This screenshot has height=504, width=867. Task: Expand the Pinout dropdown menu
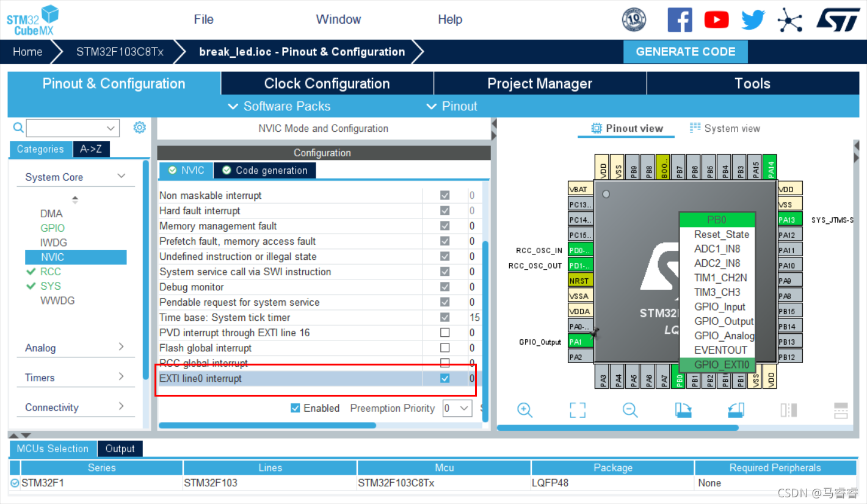coord(451,106)
